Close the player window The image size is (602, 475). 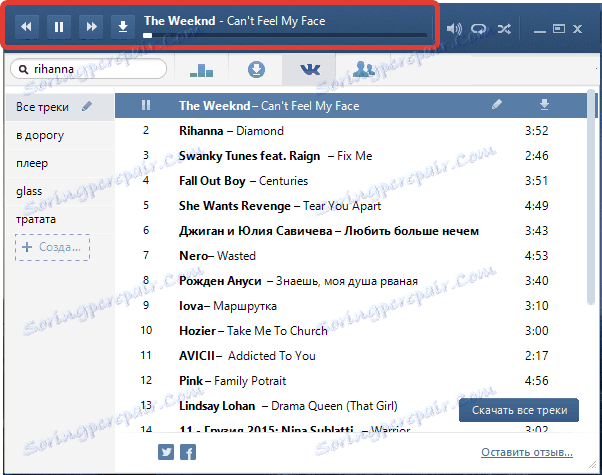(577, 29)
